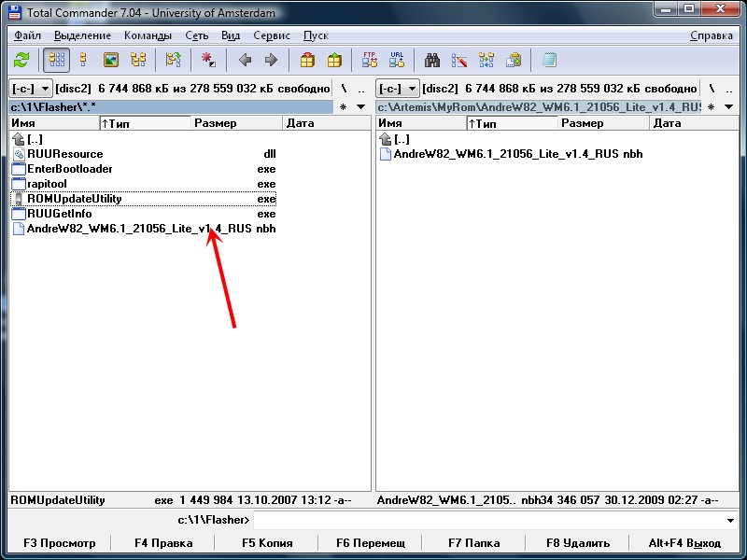Image resolution: width=747 pixels, height=560 pixels.
Task: Open the Сеть menu
Action: tap(197, 35)
